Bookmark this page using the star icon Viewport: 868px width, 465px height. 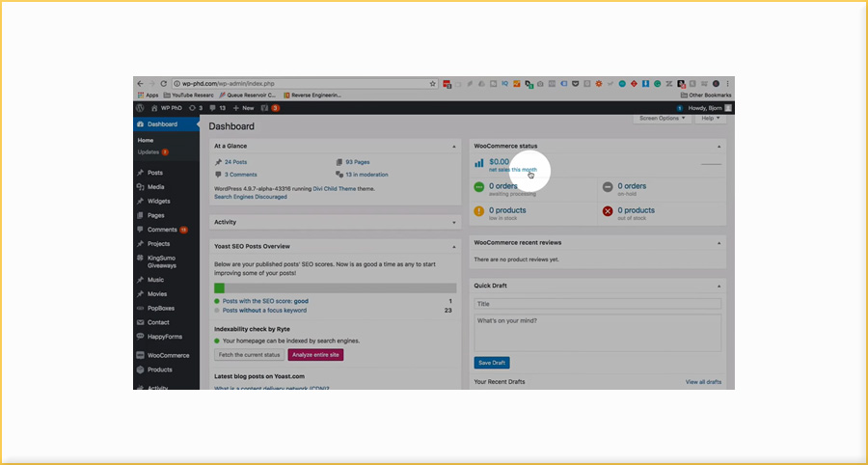coord(432,84)
